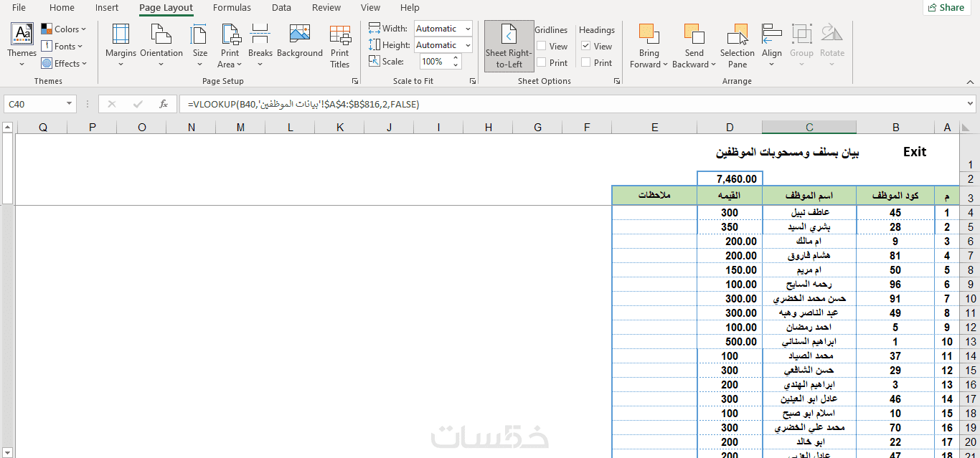
Task: Open Print Titles dialog
Action: [x=340, y=46]
